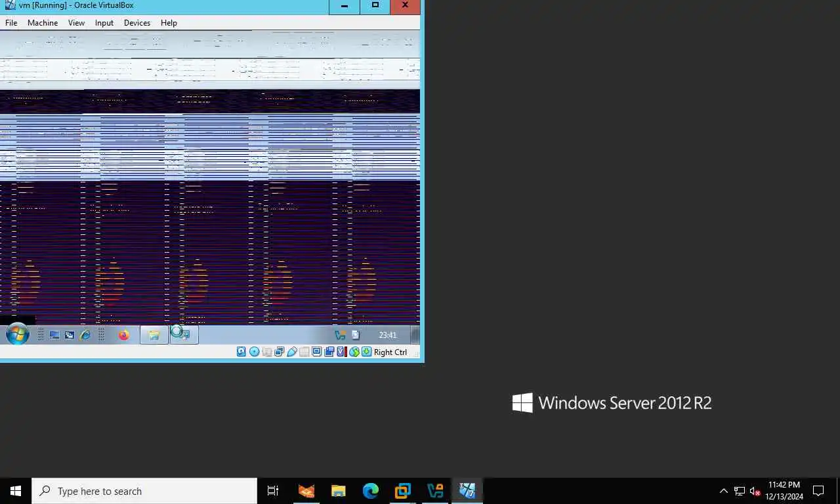840x504 pixels.
Task: Click the VirtualBox title bar app icon
Action: click(10, 5)
